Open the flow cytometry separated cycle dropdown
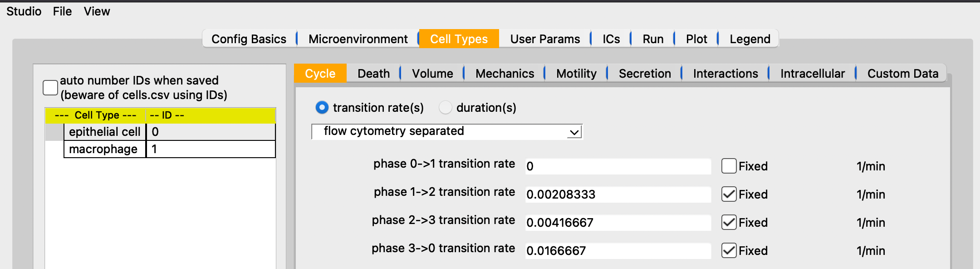This screenshot has height=269, width=980. pyautogui.click(x=447, y=131)
